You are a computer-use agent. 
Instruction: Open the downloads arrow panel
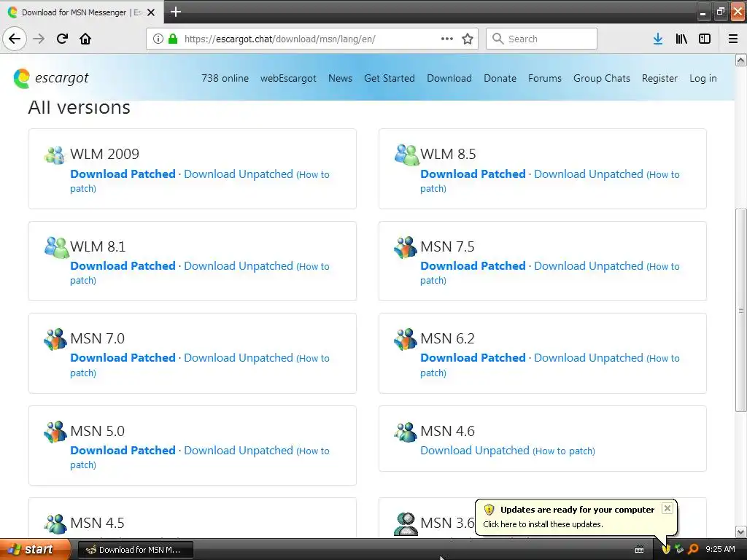658,39
